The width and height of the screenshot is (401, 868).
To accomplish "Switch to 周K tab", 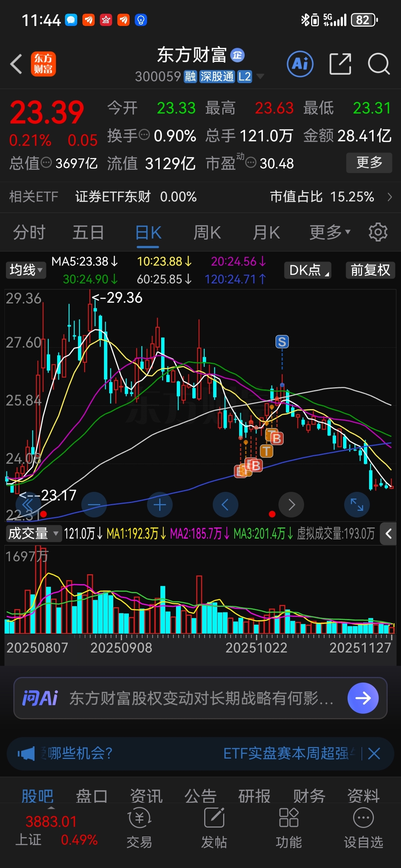I will coord(207,233).
